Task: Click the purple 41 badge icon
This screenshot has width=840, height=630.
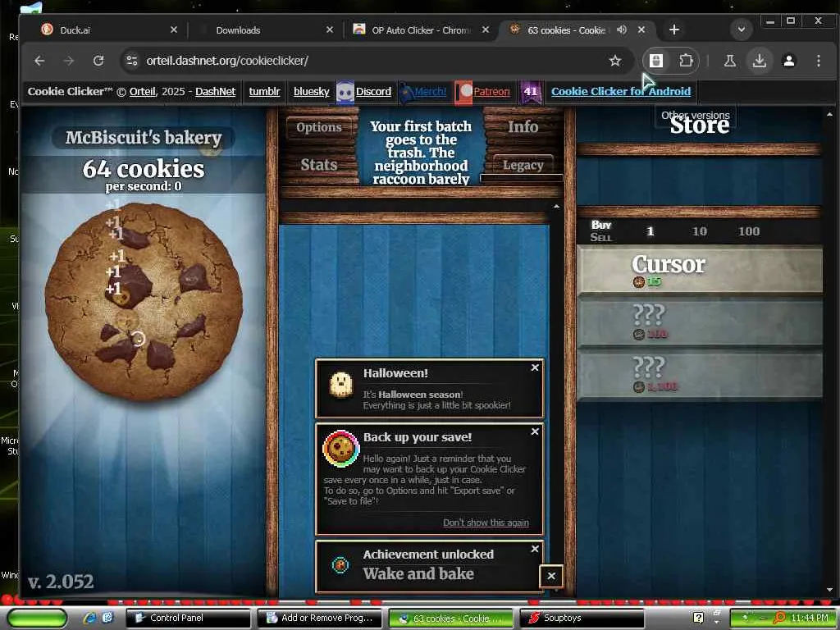Action: [531, 92]
